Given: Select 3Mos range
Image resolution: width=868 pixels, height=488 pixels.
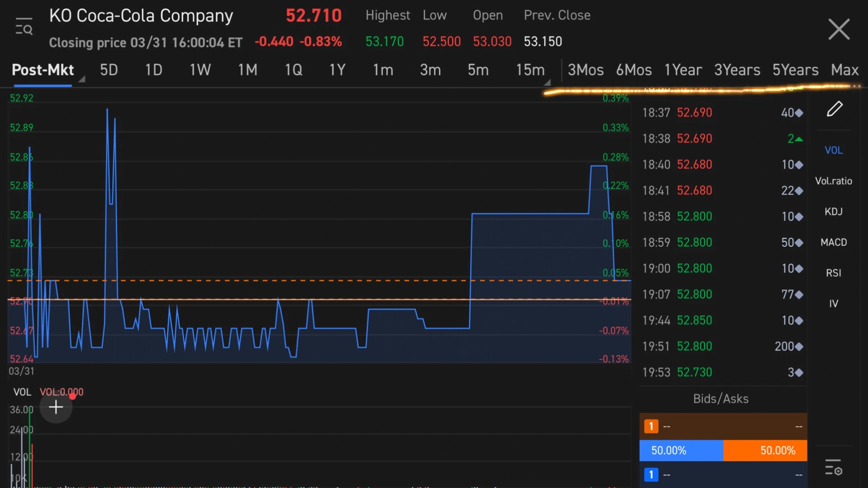Looking at the screenshot, I should (586, 70).
